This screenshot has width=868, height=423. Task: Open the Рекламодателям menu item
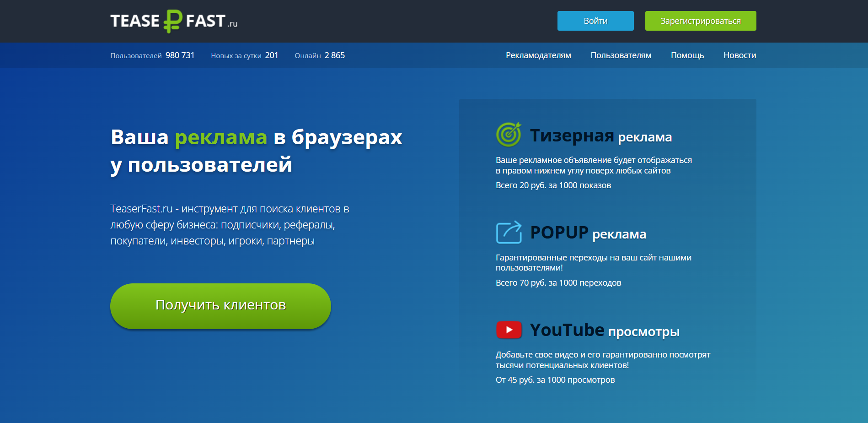pos(538,55)
